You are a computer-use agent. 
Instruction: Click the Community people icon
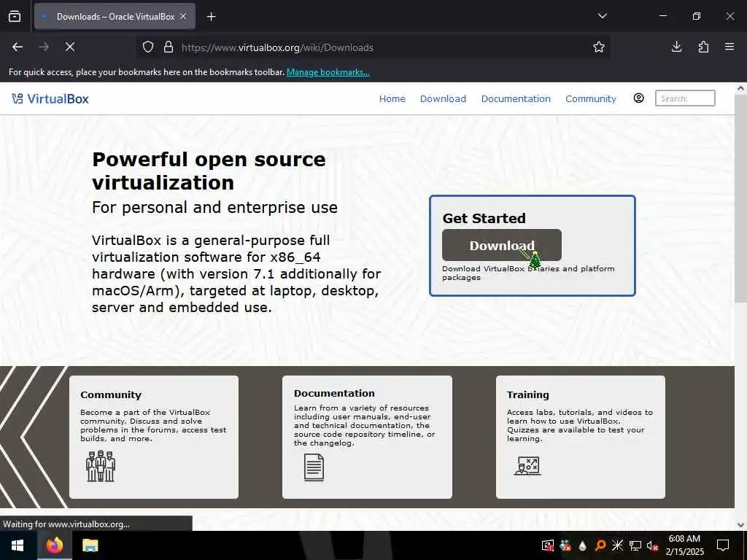101,466
